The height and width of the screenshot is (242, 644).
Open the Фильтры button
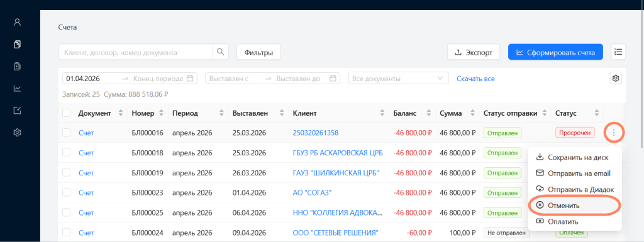point(258,53)
